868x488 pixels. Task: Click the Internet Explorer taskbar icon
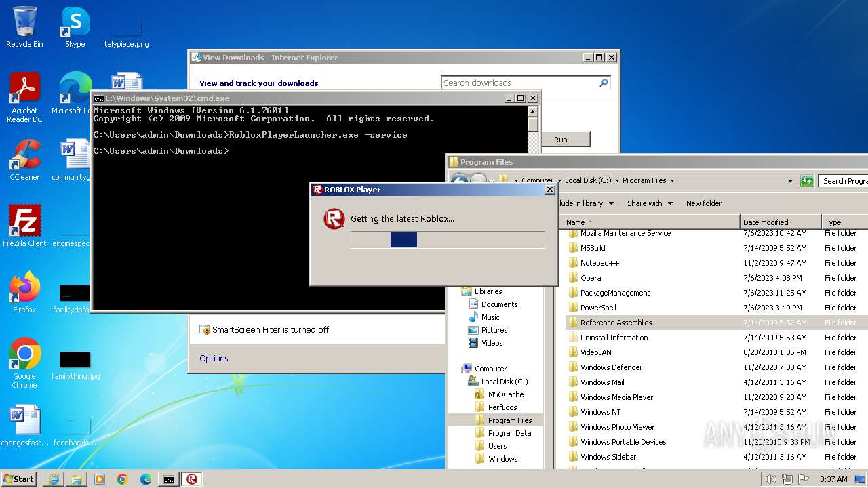pos(54,479)
